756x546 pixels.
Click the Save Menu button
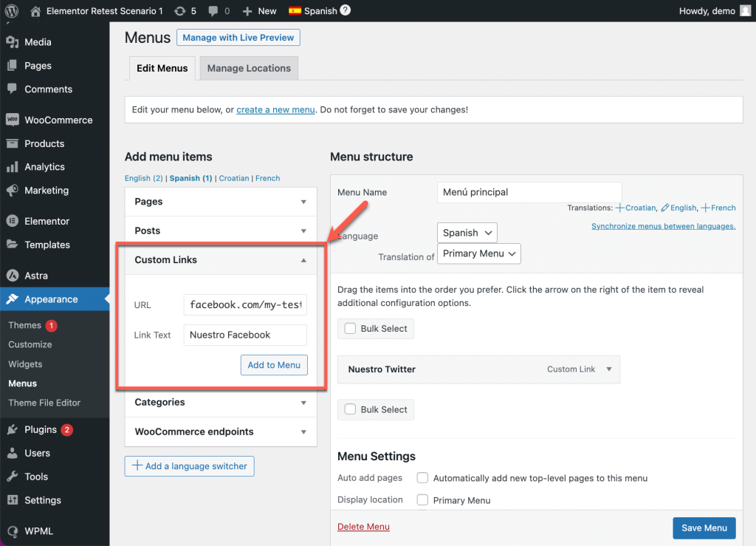pyautogui.click(x=704, y=528)
